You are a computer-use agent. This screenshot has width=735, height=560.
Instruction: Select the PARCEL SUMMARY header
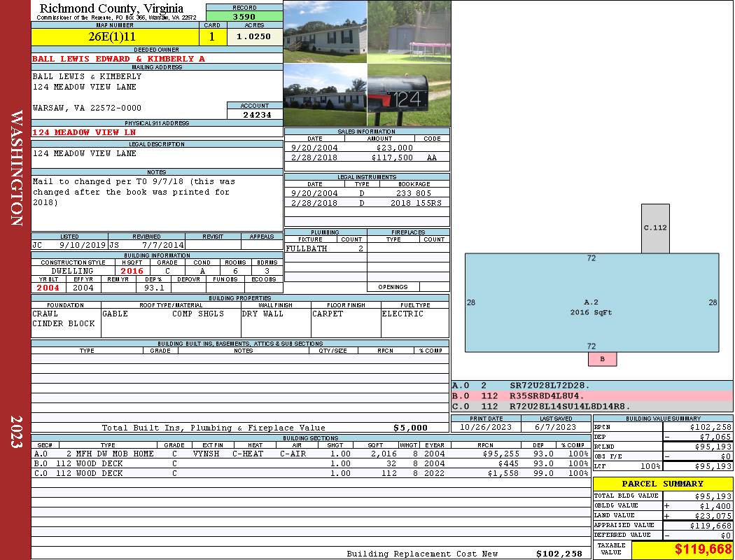[662, 484]
